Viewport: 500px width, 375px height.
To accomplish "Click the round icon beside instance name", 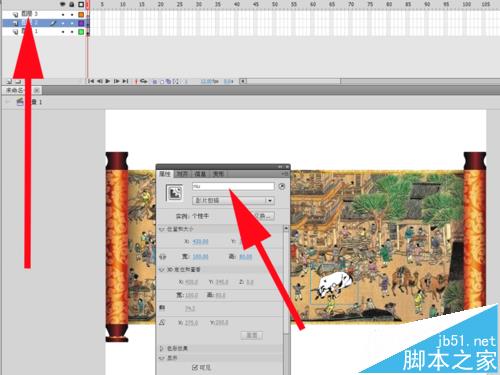I will pos(282,186).
